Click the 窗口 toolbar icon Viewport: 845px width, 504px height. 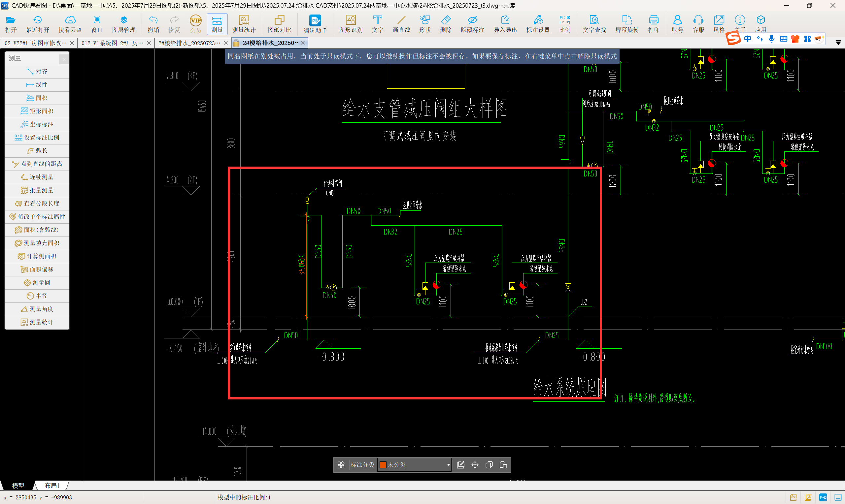[97, 24]
